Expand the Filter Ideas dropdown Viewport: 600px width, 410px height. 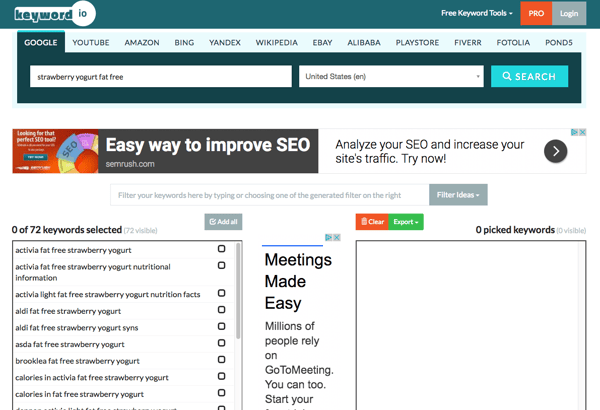click(460, 194)
